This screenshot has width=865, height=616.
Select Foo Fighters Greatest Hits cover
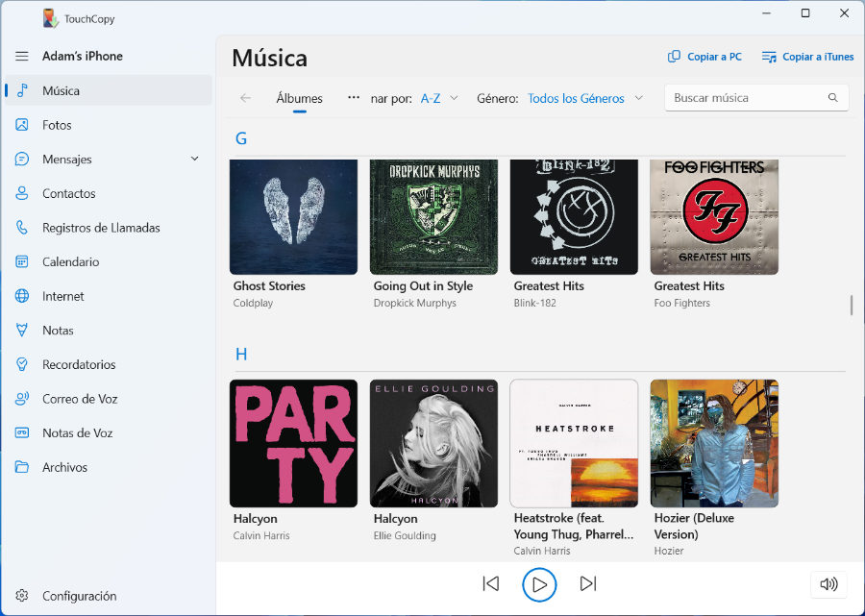714,217
